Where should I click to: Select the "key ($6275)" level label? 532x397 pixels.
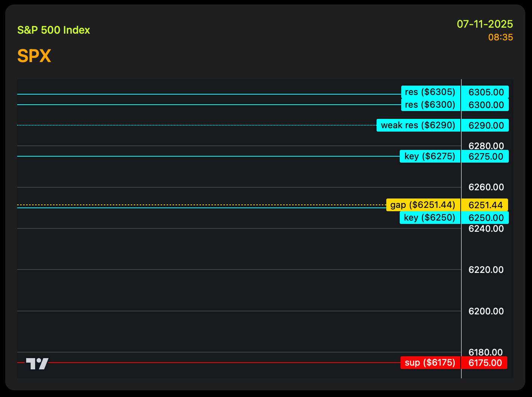click(430, 156)
